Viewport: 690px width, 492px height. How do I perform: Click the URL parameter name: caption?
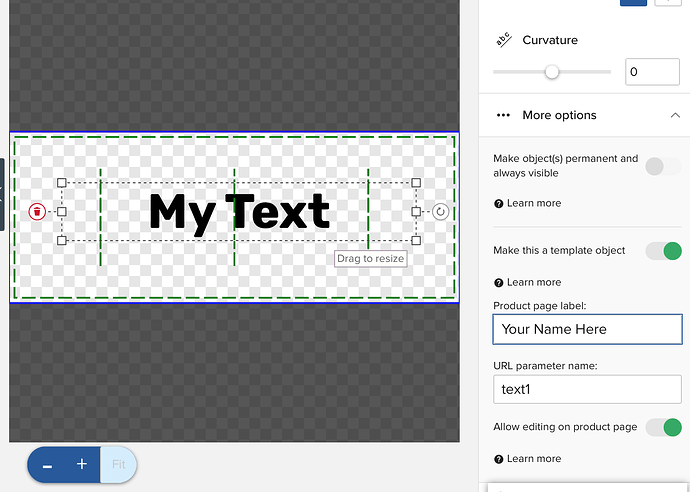pyautogui.click(x=545, y=366)
